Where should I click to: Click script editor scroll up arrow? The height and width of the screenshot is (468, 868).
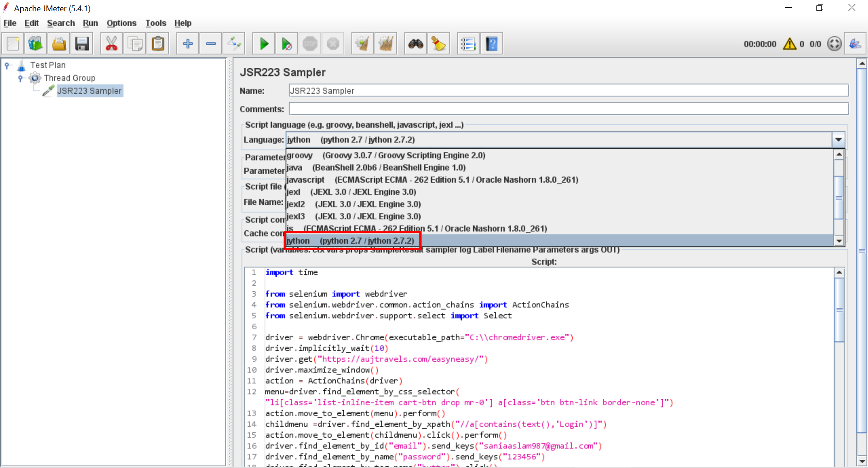(x=839, y=272)
